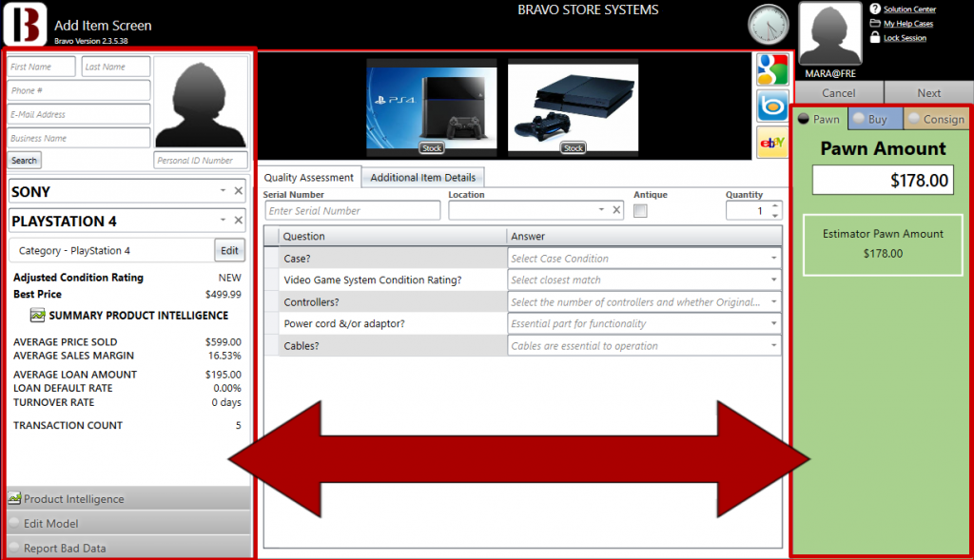This screenshot has height=560, width=974.
Task: Check the Antique checkbox
Action: (640, 211)
